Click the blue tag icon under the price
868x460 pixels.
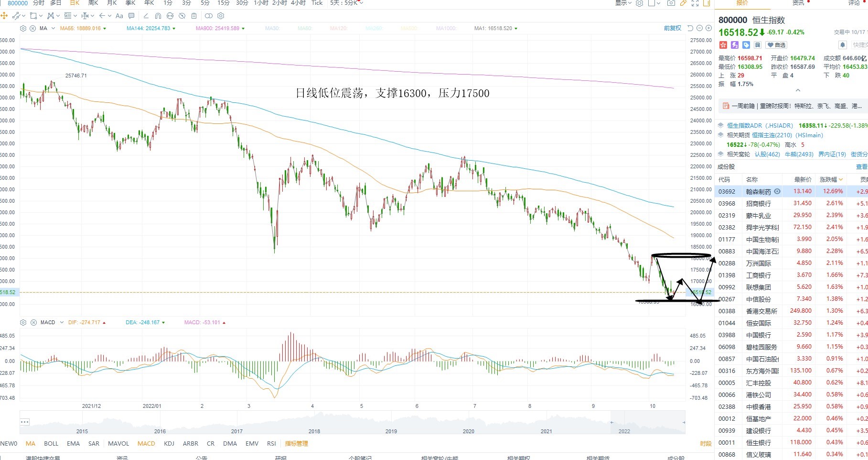coord(746,45)
